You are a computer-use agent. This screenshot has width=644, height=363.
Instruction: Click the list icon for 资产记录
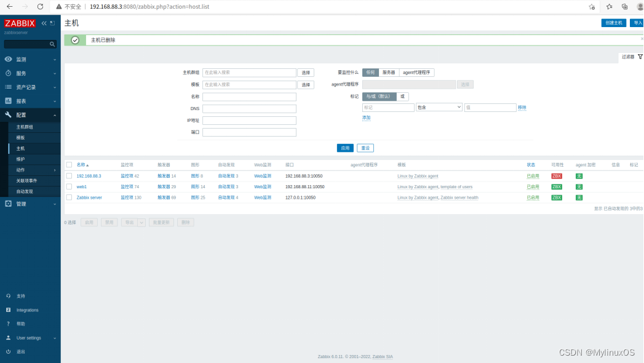pos(8,87)
